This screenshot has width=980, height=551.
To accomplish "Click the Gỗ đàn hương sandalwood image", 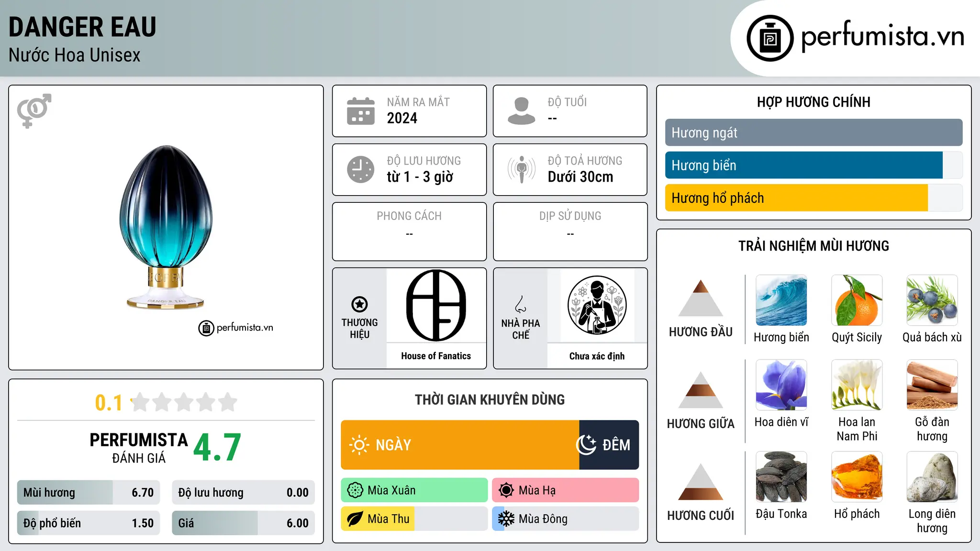I will (932, 385).
